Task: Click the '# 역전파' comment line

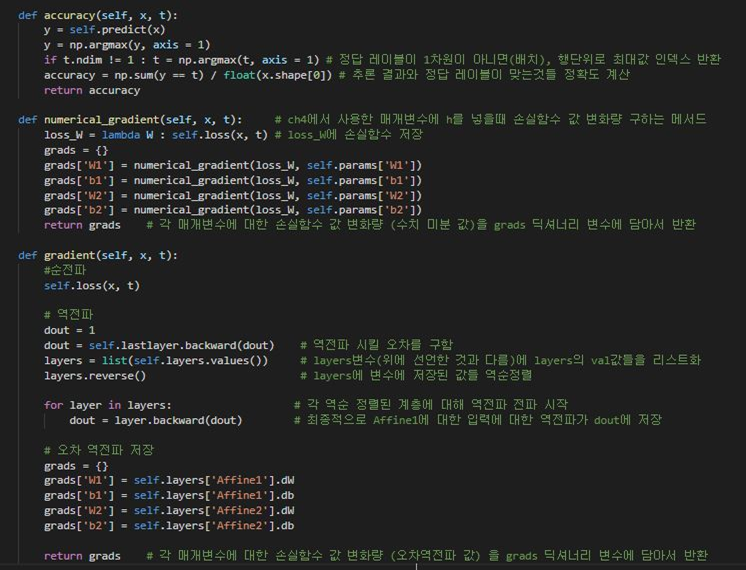Action: point(69,314)
